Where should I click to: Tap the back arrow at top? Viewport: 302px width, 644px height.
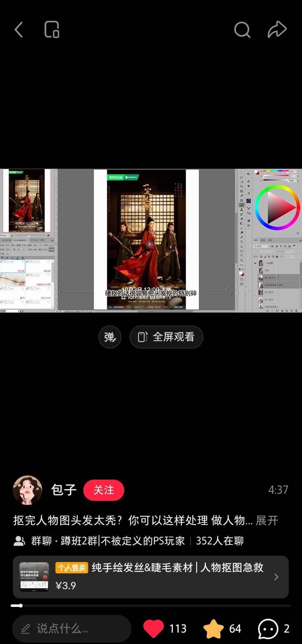19,29
